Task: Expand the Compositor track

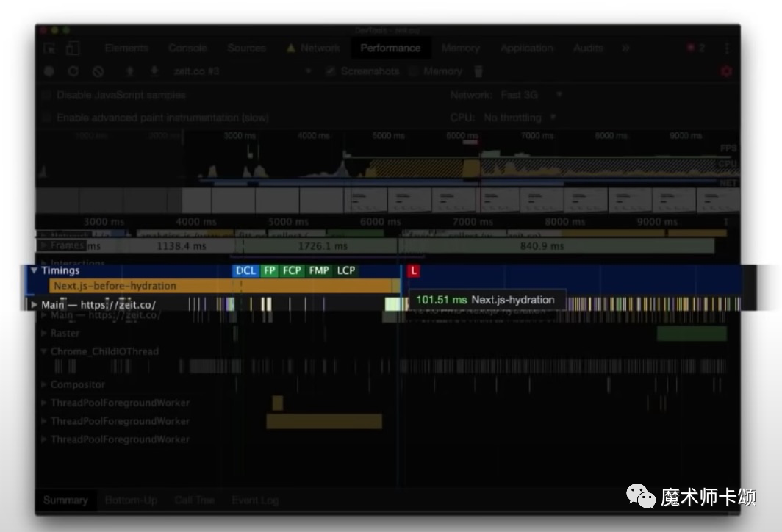Action: coord(44,384)
